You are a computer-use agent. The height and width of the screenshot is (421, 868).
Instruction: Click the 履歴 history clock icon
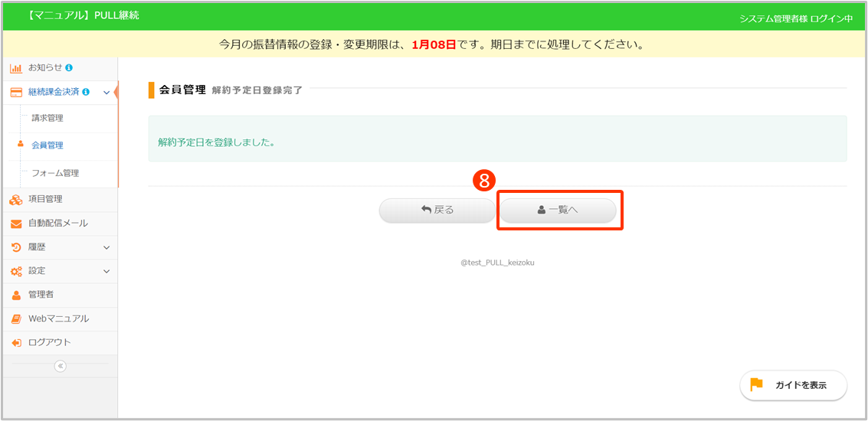pyautogui.click(x=15, y=247)
